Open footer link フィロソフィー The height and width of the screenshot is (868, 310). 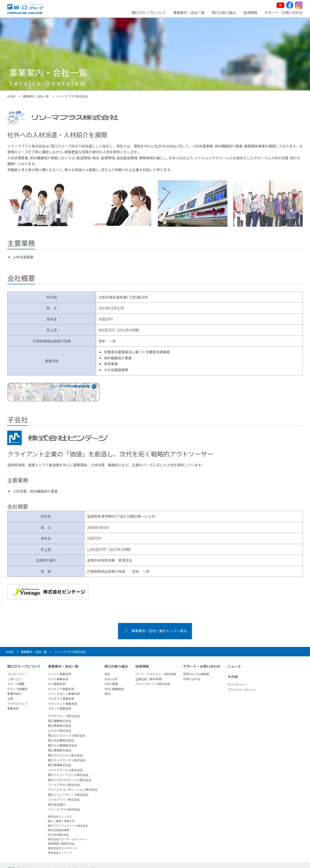pos(17,674)
